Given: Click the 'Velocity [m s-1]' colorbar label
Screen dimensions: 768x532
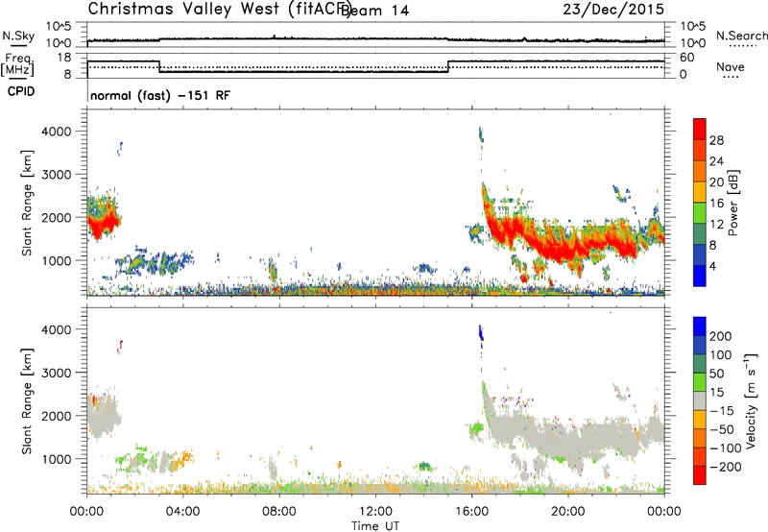Looking at the screenshot, I should click(x=751, y=401).
